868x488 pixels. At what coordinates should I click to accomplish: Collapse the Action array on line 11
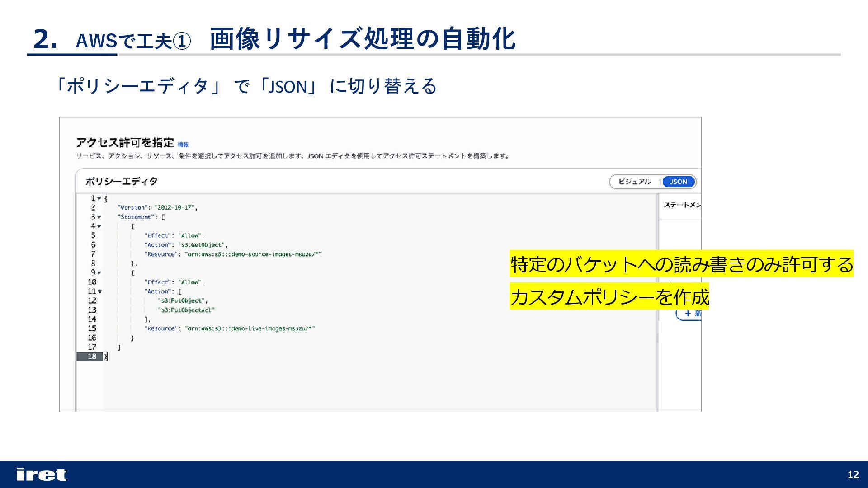[100, 291]
